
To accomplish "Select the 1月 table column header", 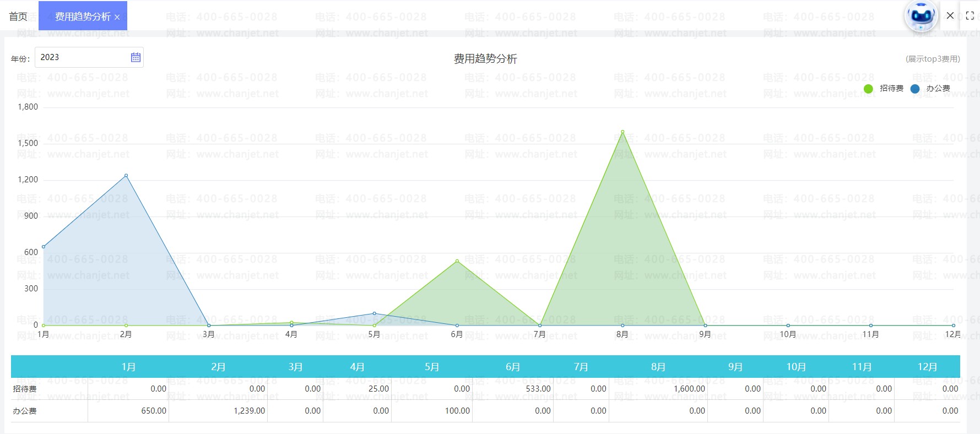I will click(128, 367).
